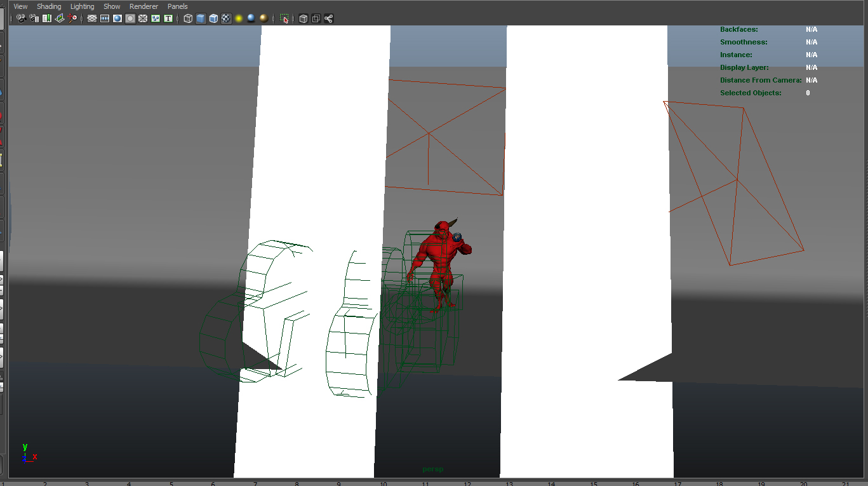Toggle the Textured checkerboard sphere icon
This screenshot has height=486, width=868.
click(226, 18)
